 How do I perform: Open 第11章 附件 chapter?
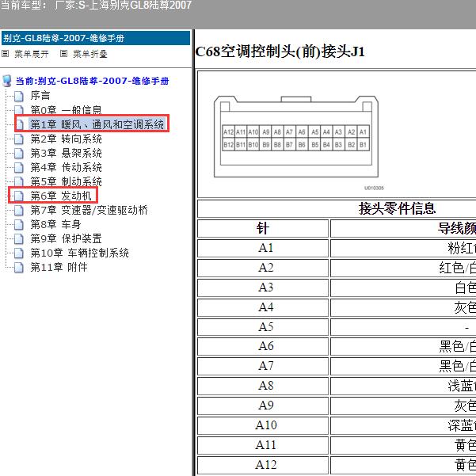(59, 267)
